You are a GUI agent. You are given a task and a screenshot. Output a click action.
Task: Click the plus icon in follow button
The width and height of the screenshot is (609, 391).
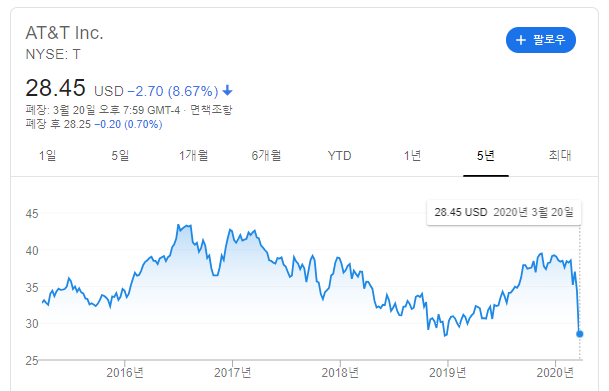point(520,40)
